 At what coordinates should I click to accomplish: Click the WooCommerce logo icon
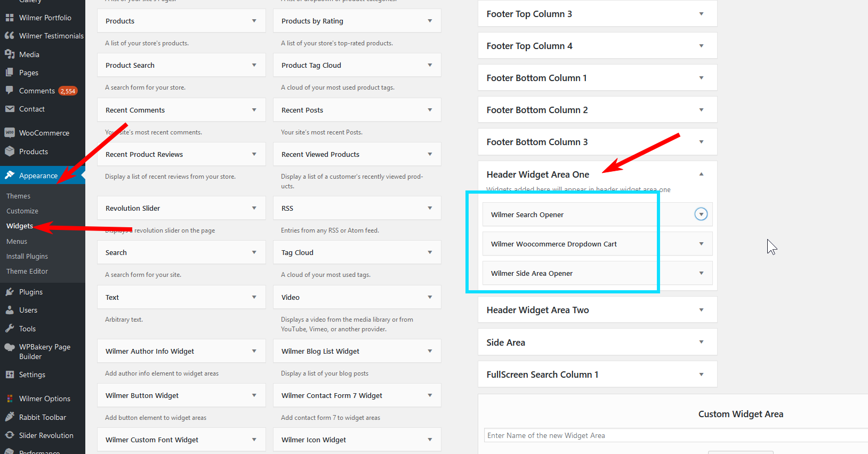point(10,133)
